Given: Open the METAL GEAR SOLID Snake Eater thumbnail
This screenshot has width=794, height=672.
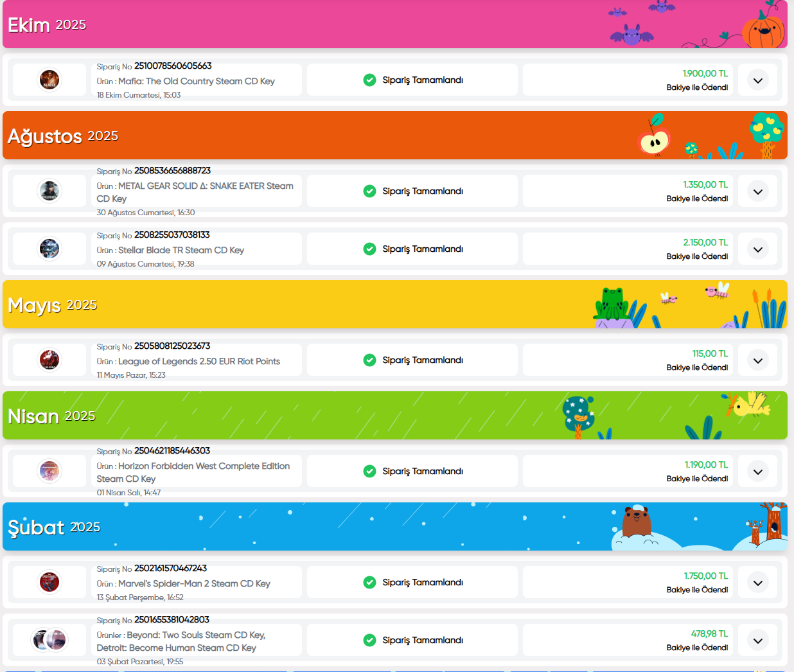Looking at the screenshot, I should 49,191.
